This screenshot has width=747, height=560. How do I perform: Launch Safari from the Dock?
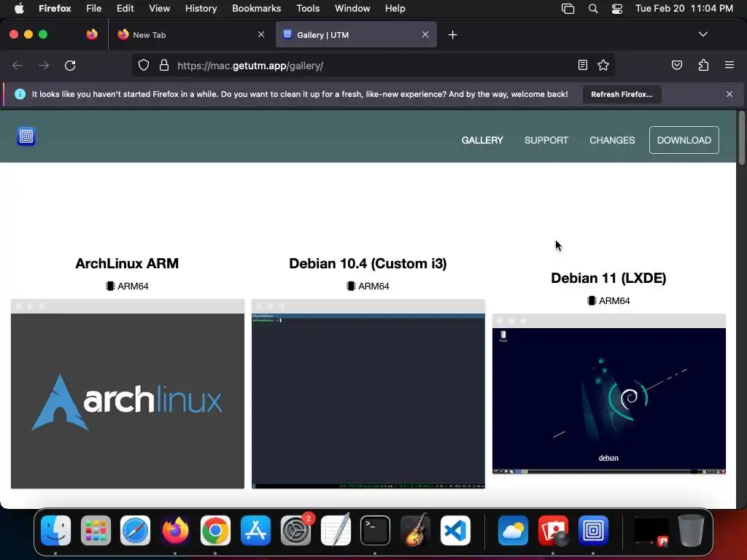click(135, 530)
